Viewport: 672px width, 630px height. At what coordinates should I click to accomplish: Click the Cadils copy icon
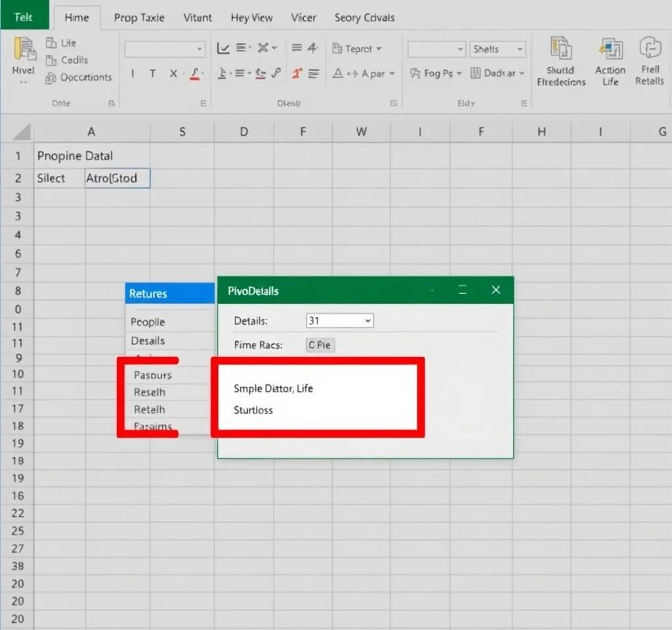(51, 60)
